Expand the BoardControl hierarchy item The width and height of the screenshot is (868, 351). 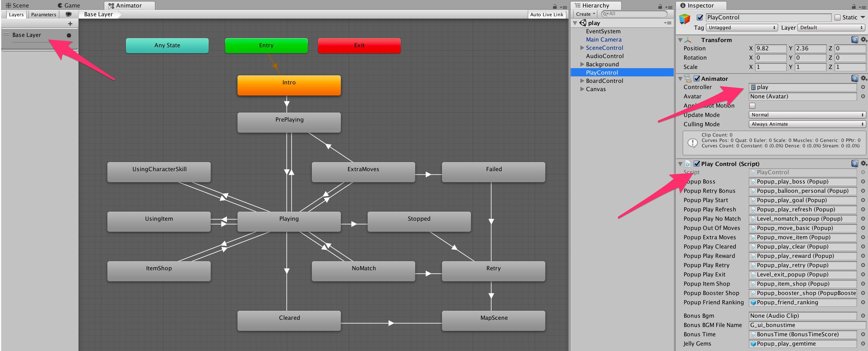coord(582,81)
